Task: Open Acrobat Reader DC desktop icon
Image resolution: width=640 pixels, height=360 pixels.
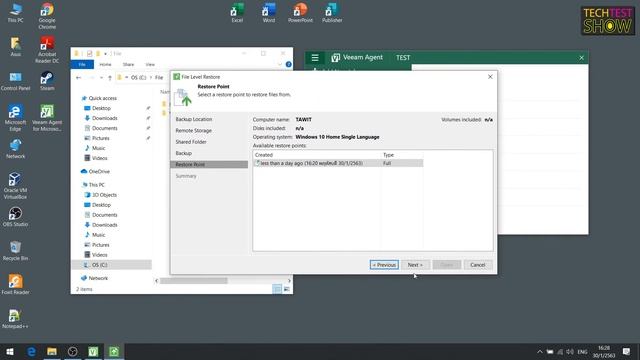Action: click(47, 50)
